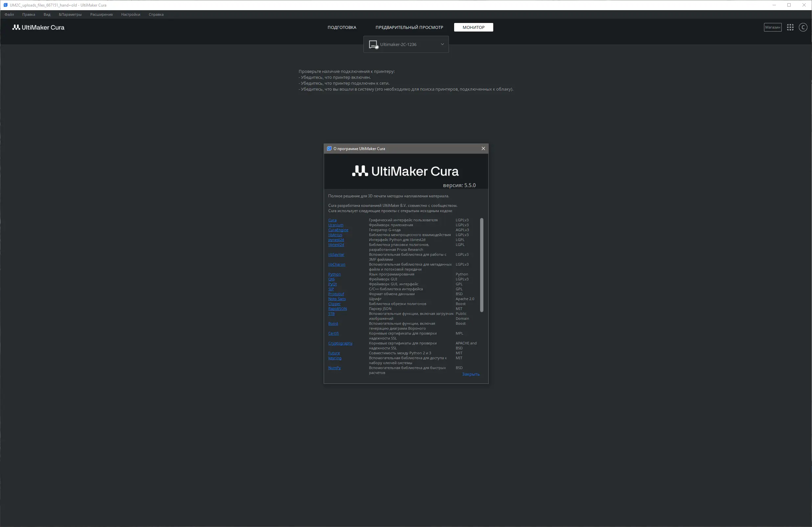
Task: Open the app switcher grid icon
Action: (x=790, y=27)
